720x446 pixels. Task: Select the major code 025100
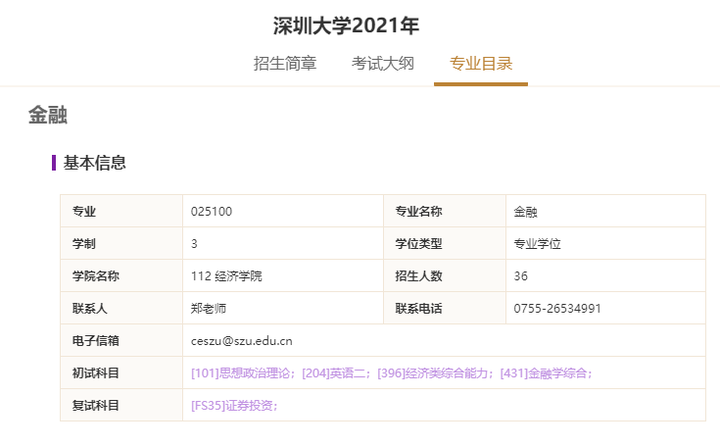[212, 212]
